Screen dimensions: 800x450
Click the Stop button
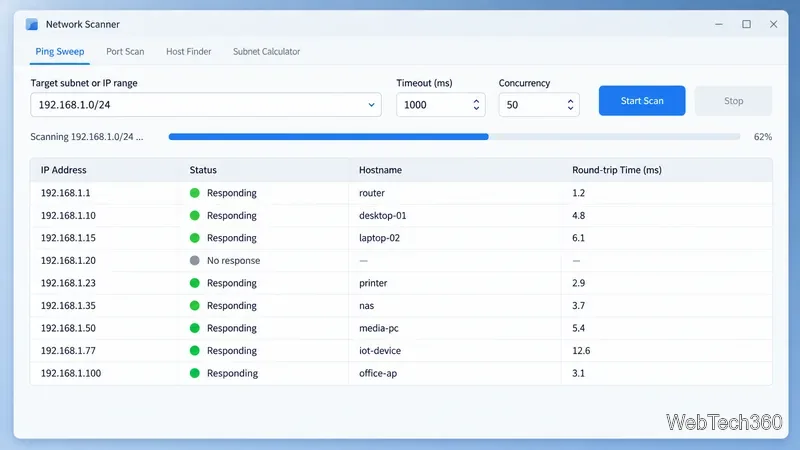pos(733,101)
